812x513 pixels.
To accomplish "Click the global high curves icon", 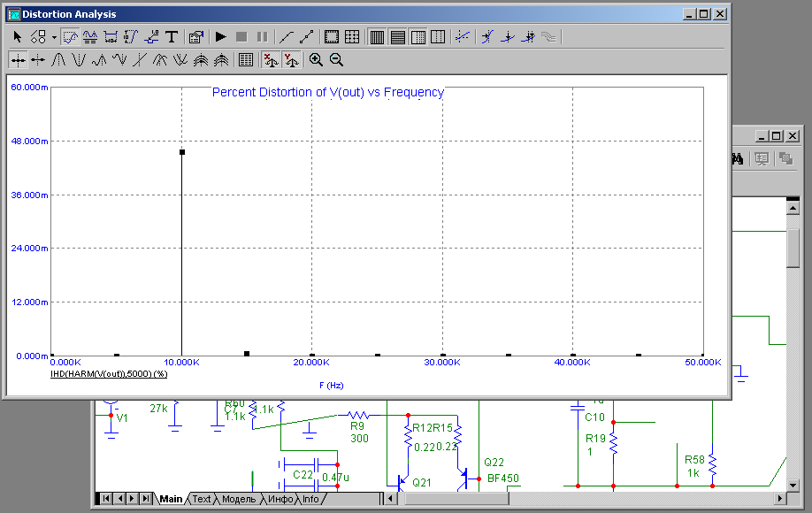I will [159, 60].
